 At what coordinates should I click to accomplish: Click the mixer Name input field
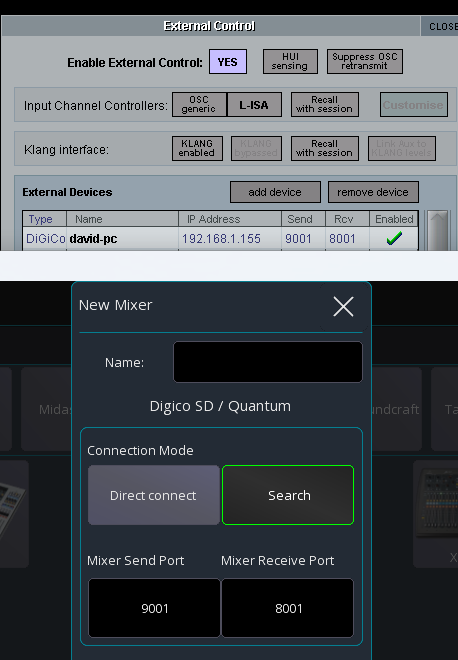[x=268, y=362]
